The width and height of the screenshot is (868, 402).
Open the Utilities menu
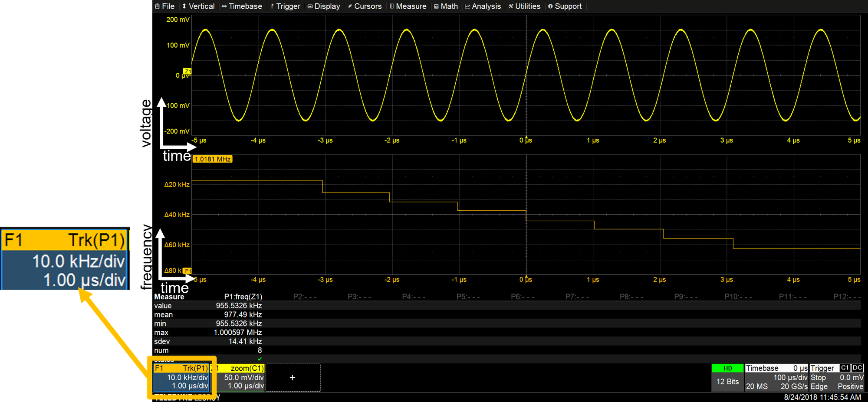tap(524, 6)
